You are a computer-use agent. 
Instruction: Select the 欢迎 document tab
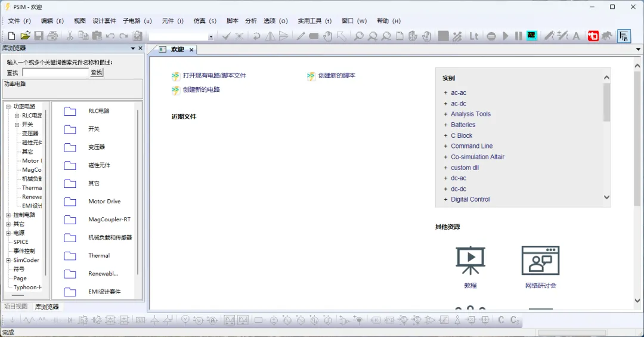tap(177, 50)
